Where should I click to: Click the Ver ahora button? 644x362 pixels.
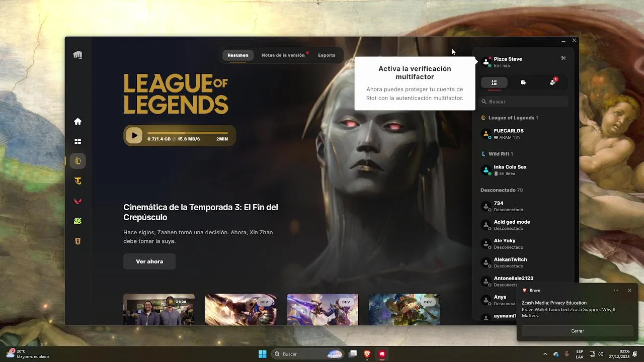(x=149, y=261)
